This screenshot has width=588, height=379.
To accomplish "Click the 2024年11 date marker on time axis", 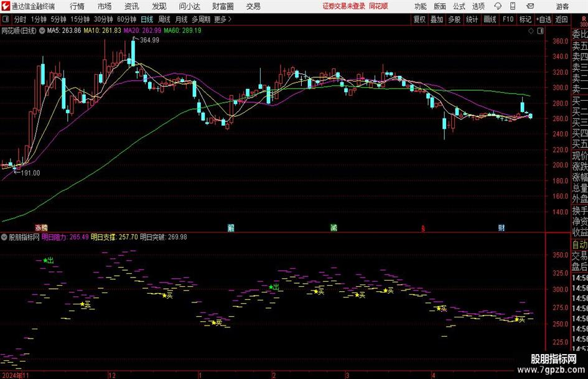I will point(16,375).
